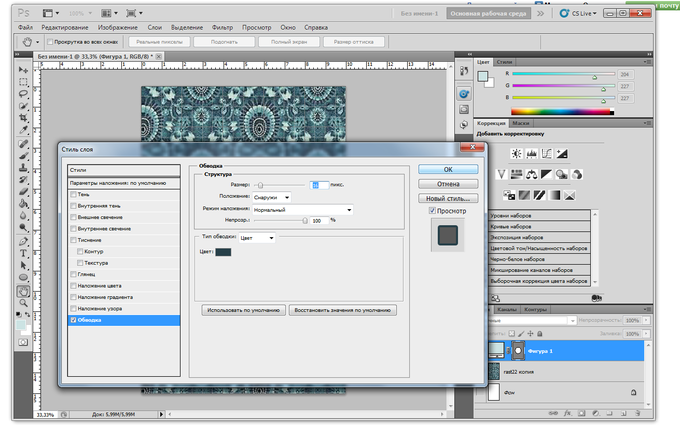Click OK in the Стиль слоя dialog
Viewport: 680px width, 425px height.
448,169
